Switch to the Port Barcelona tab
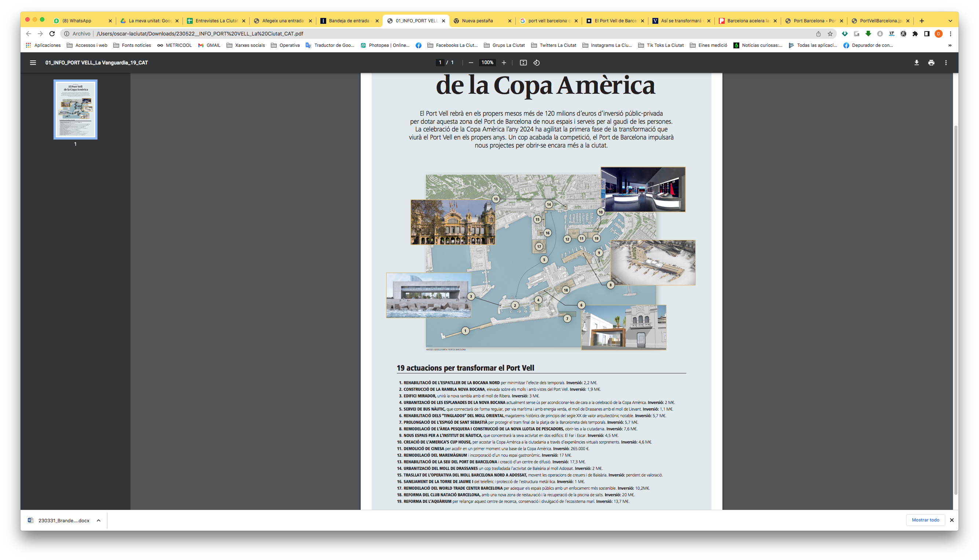This screenshot has width=979, height=560. 814,21
